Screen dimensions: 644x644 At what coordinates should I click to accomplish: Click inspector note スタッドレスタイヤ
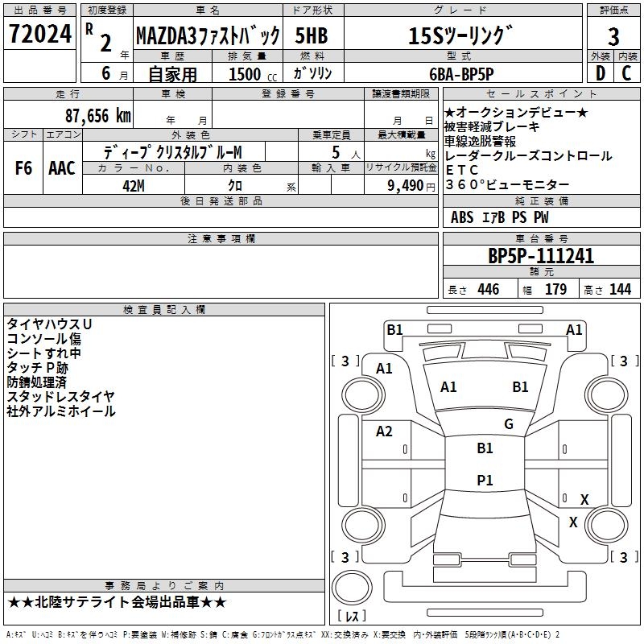pyautogui.click(x=60, y=397)
